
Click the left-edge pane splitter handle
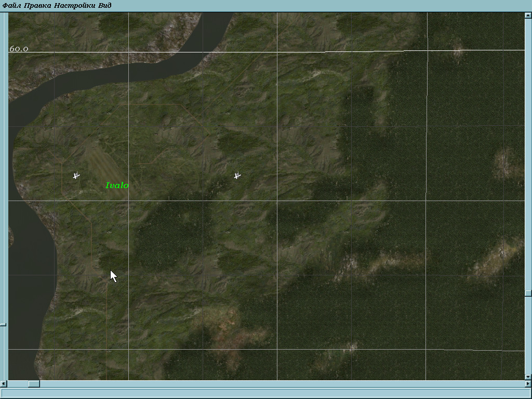coord(3,325)
